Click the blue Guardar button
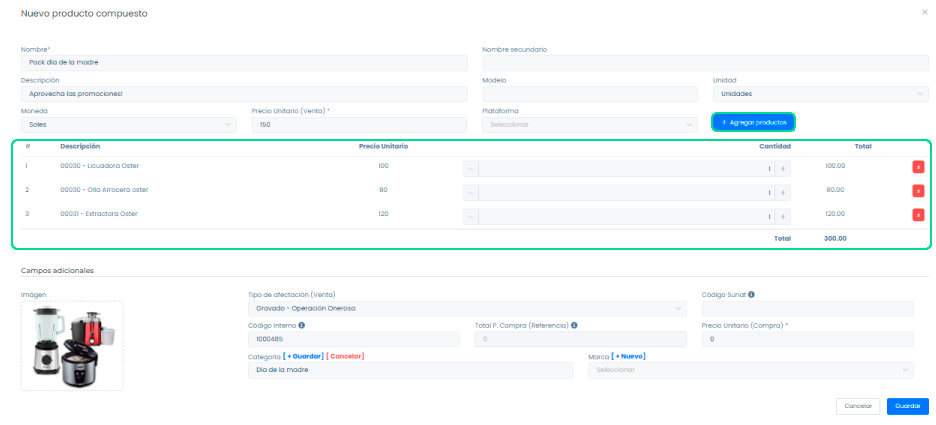The image size is (936, 425). click(907, 406)
